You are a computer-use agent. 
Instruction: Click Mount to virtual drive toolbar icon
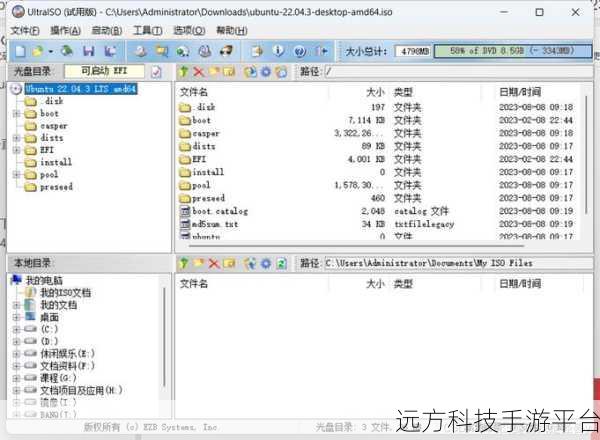[x=205, y=51]
